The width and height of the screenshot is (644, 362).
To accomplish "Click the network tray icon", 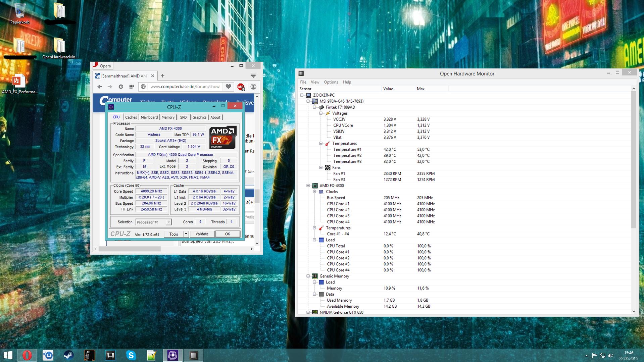I will tap(602, 356).
